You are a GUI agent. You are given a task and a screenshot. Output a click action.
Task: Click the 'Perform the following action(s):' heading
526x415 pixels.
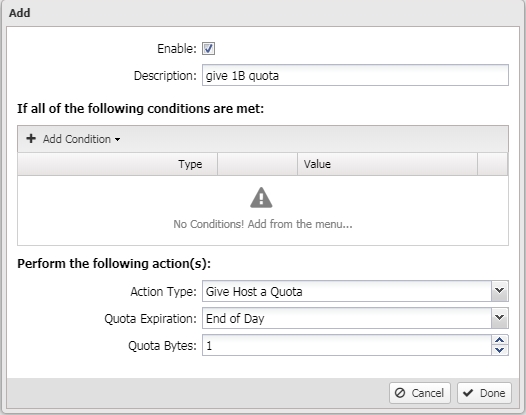click(x=114, y=264)
